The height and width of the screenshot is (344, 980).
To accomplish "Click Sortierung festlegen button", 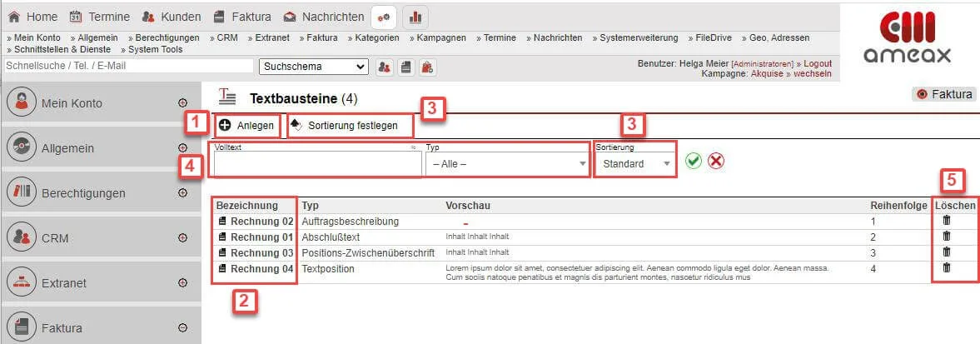I will click(x=351, y=126).
